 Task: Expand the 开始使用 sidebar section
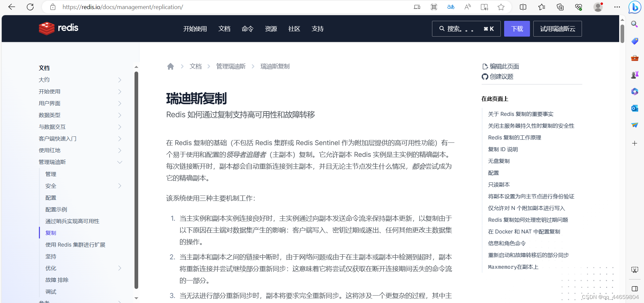point(120,92)
